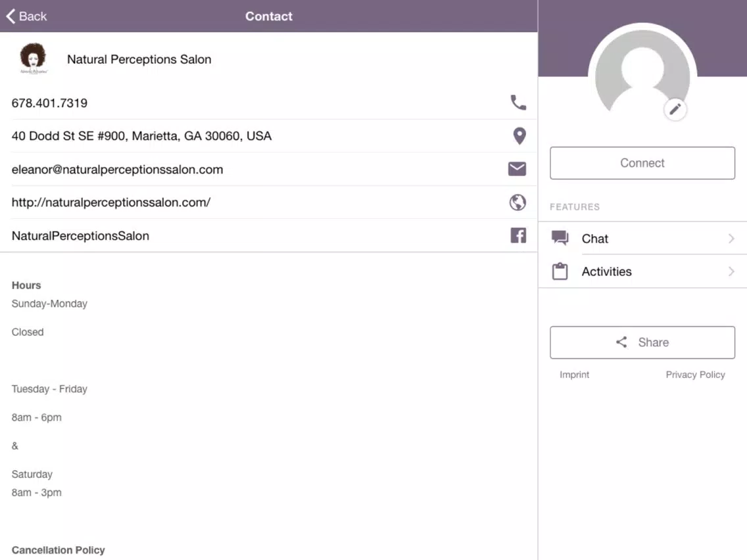Click the Tuesday - Friday text
The height and width of the screenshot is (560, 747).
coord(49,389)
